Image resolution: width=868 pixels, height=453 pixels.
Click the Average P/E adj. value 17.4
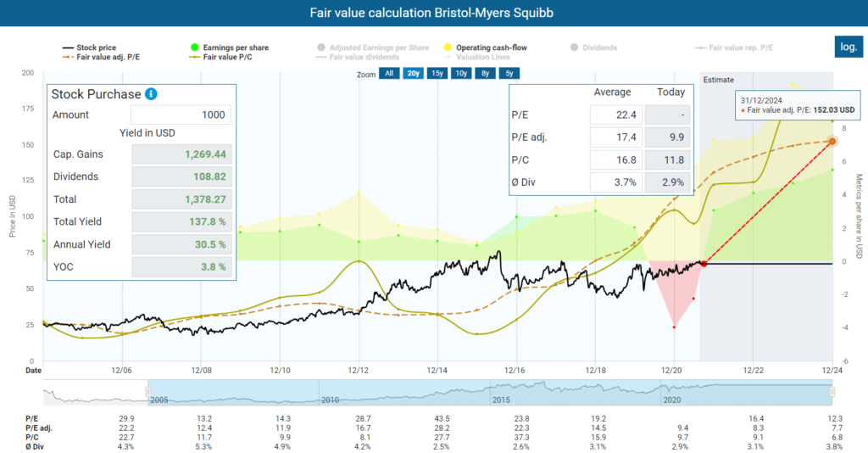pyautogui.click(x=615, y=137)
